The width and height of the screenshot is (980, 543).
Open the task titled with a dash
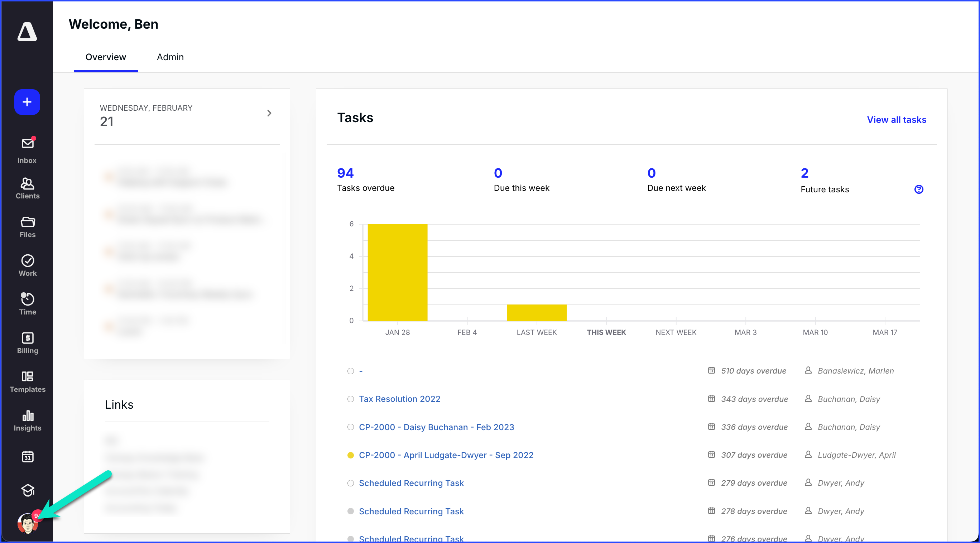pyautogui.click(x=361, y=371)
